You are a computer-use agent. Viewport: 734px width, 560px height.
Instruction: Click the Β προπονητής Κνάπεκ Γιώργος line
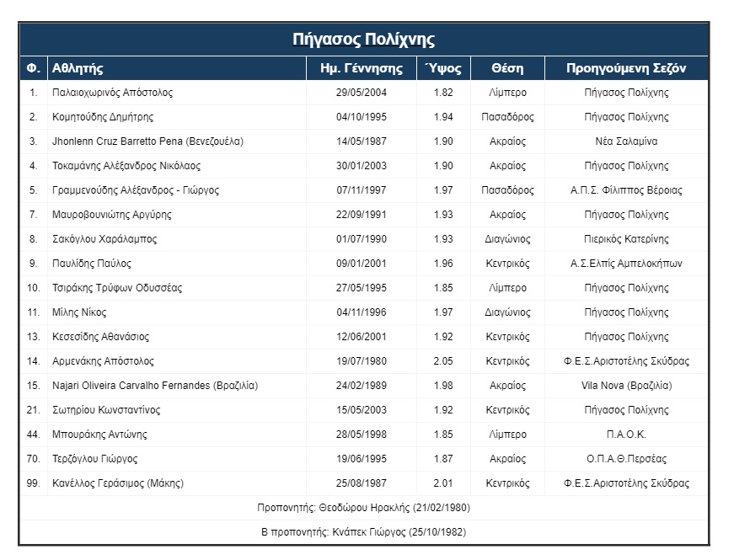click(x=364, y=532)
